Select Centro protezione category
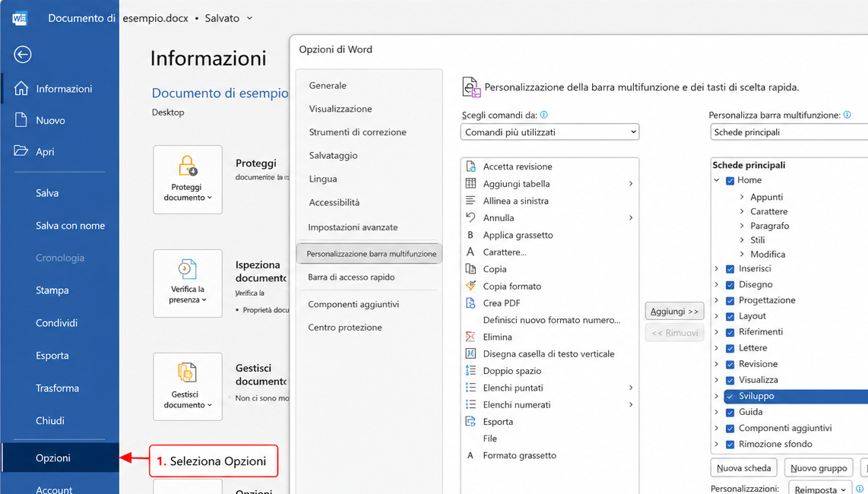The width and height of the screenshot is (868, 494). pos(345,328)
